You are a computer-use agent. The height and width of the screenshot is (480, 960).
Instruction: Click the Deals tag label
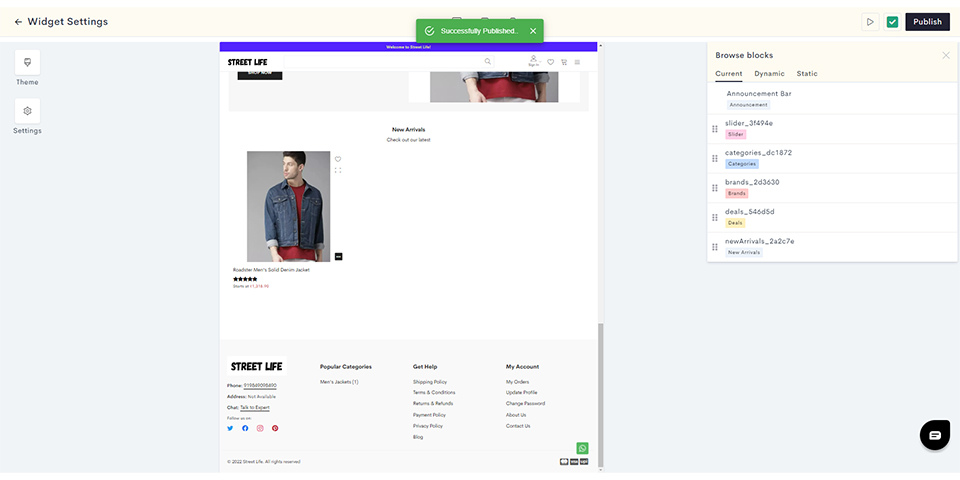pos(735,223)
